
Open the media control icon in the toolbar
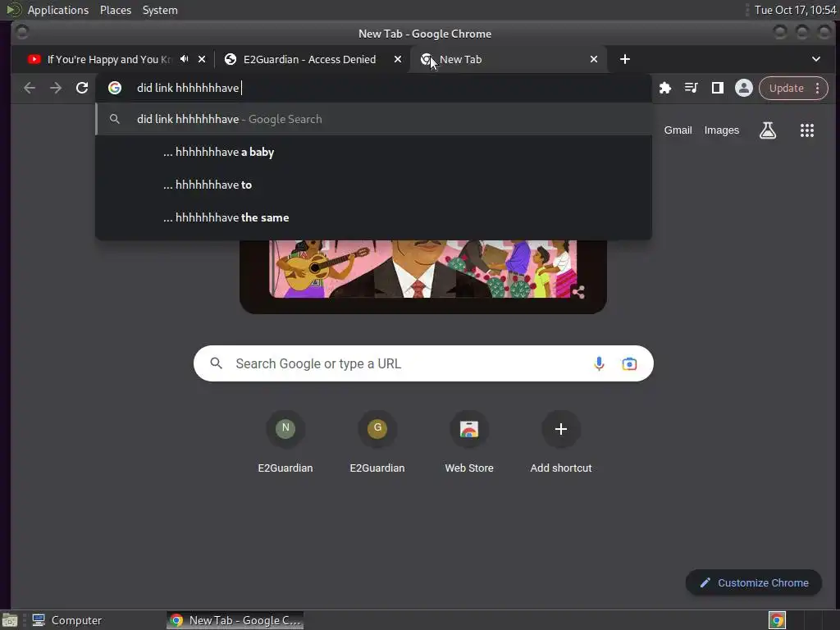pyautogui.click(x=691, y=88)
